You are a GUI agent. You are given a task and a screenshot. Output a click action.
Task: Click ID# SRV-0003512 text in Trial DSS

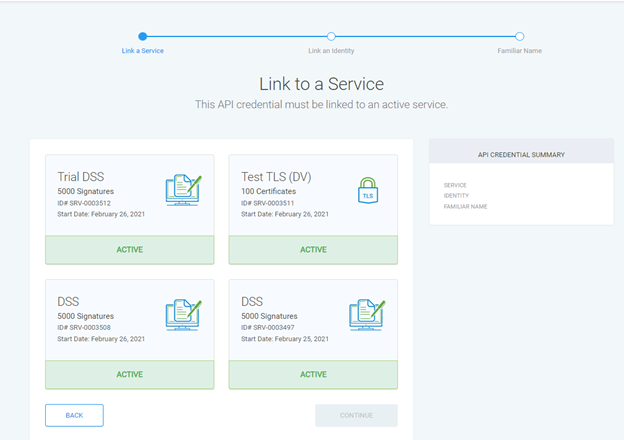[85, 203]
